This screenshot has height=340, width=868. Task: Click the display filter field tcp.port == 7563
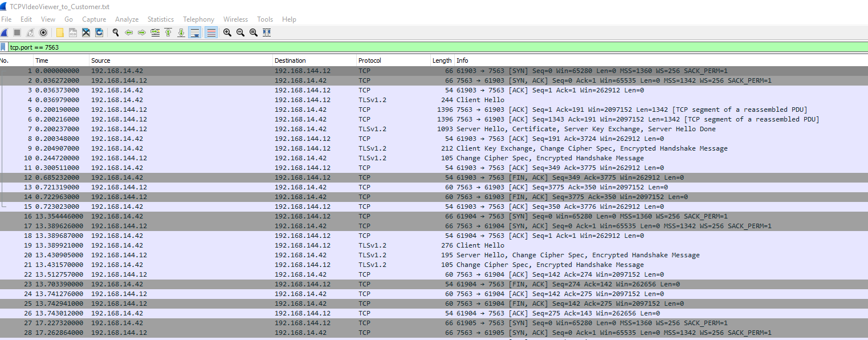point(438,47)
